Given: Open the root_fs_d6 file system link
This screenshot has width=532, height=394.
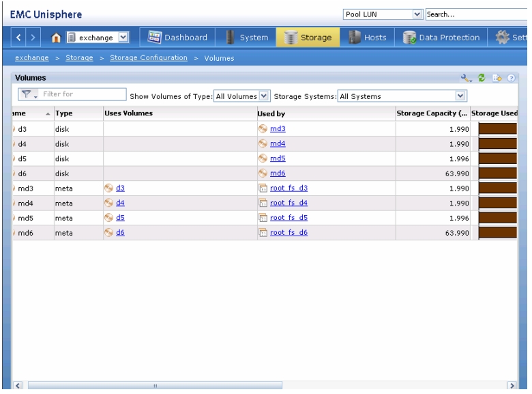Looking at the screenshot, I should [289, 233].
